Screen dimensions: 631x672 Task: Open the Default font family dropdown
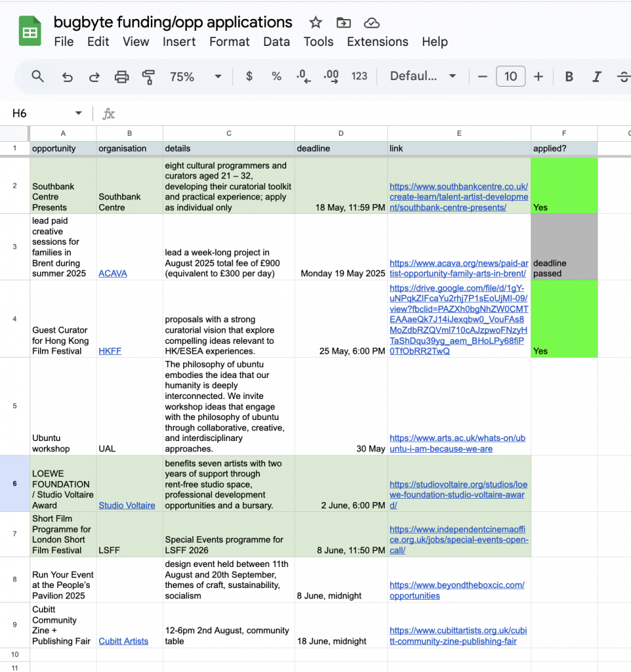pos(423,76)
